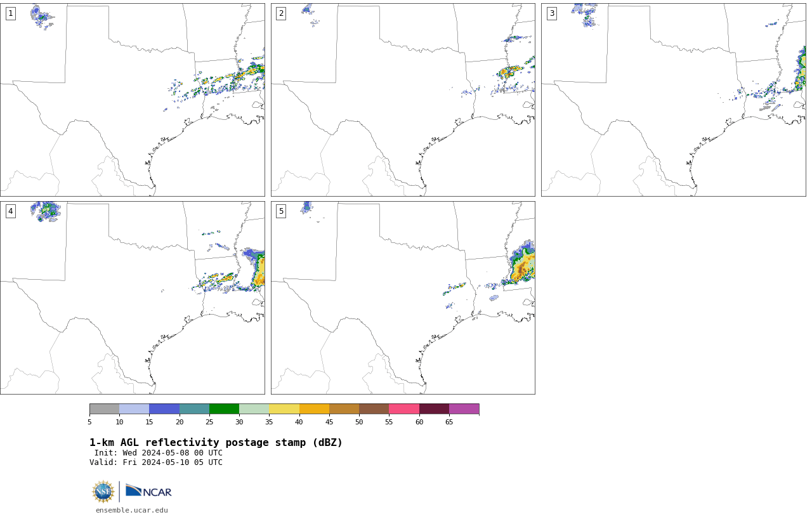Select the brown 50-55 dBZ swatch
The image size is (812, 517).
click(374, 409)
